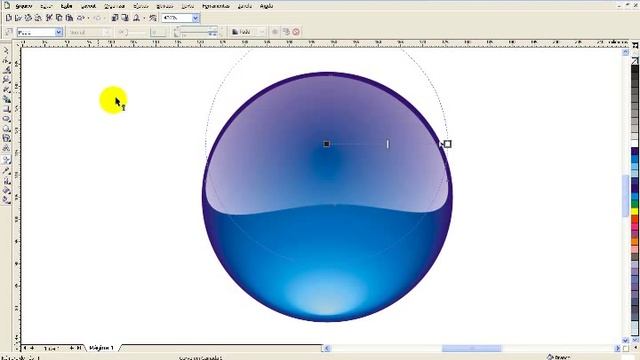Image resolution: width=640 pixels, height=360 pixels.
Task: Select the Rectangle tool
Action: (6, 109)
